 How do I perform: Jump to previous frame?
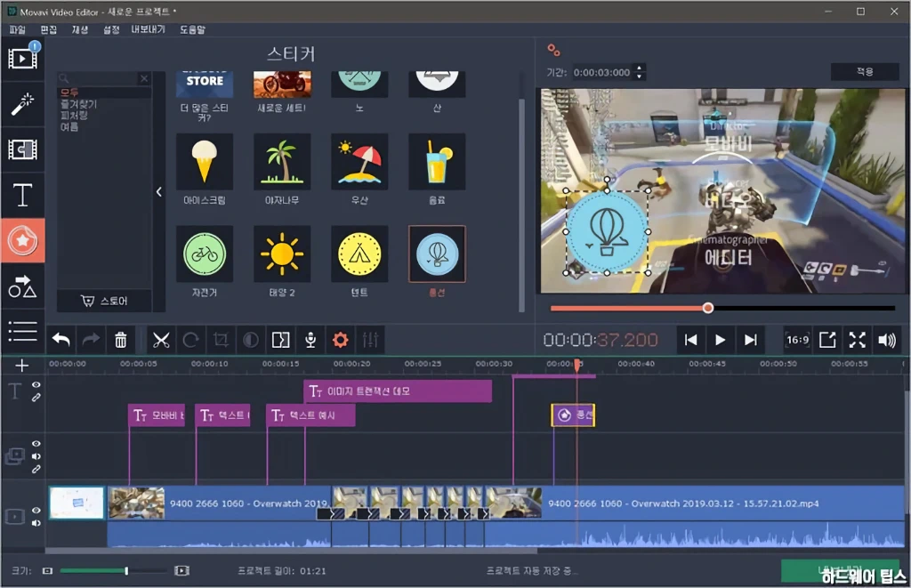[x=690, y=340]
